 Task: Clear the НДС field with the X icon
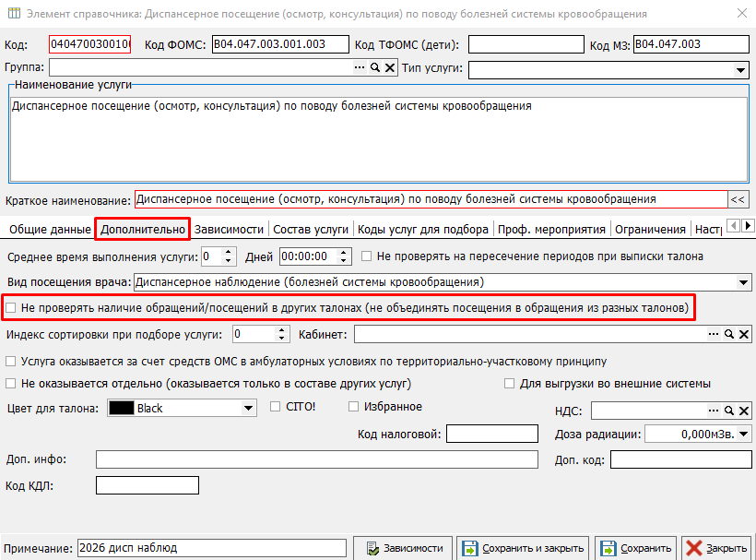click(744, 411)
